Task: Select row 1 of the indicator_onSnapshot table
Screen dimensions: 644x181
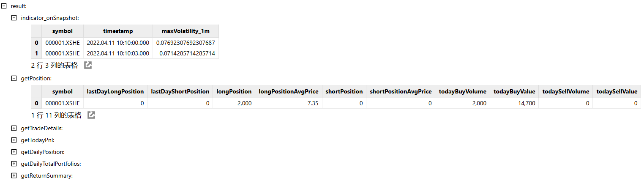Action: coord(125,53)
